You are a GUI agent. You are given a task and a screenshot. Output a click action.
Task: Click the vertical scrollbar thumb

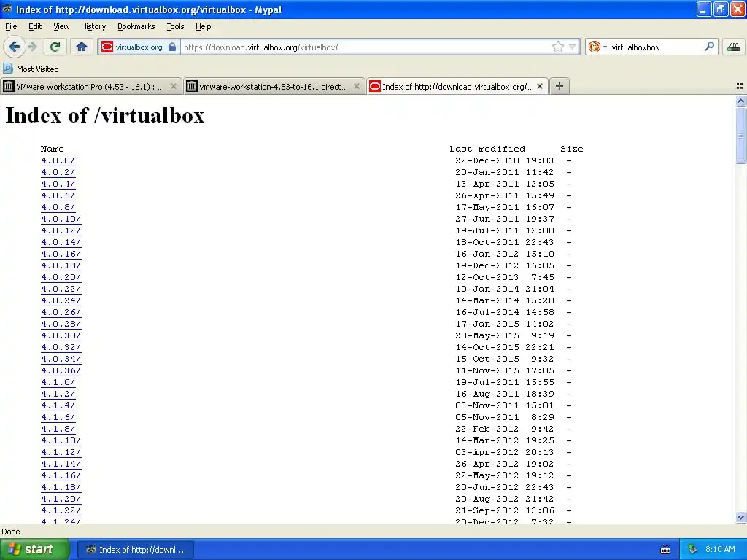740,135
